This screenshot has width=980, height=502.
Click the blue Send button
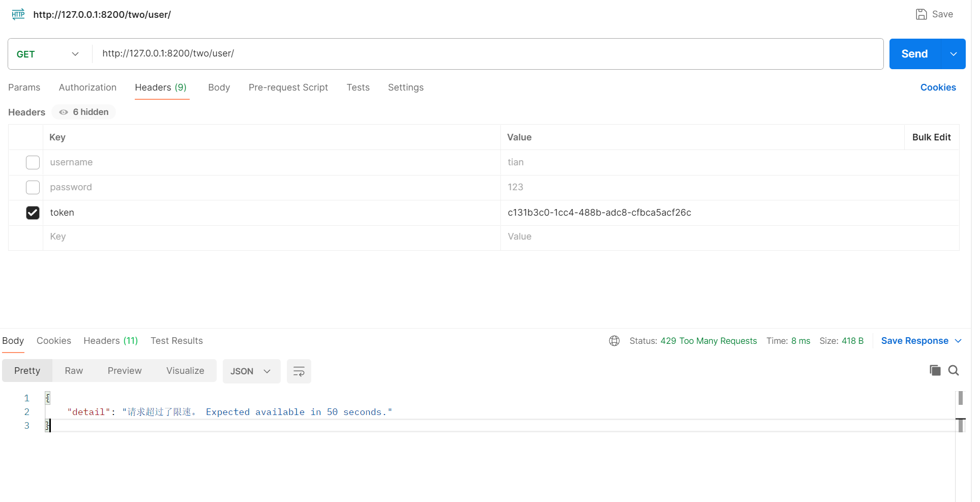(x=914, y=54)
